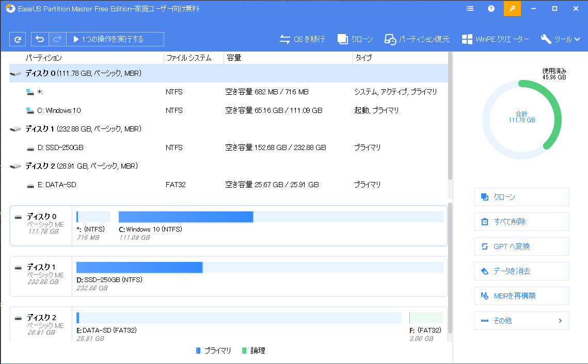
Task: Click the MBRを再構築 button
Action: (x=521, y=296)
